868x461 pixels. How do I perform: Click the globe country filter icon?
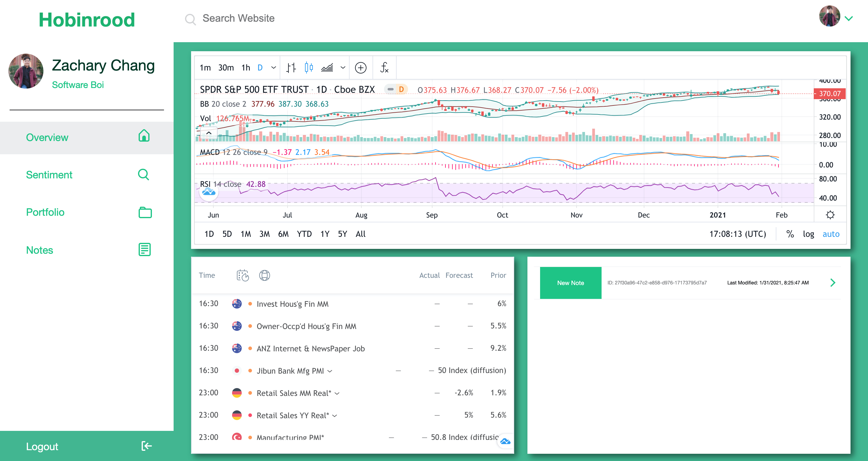coord(265,275)
